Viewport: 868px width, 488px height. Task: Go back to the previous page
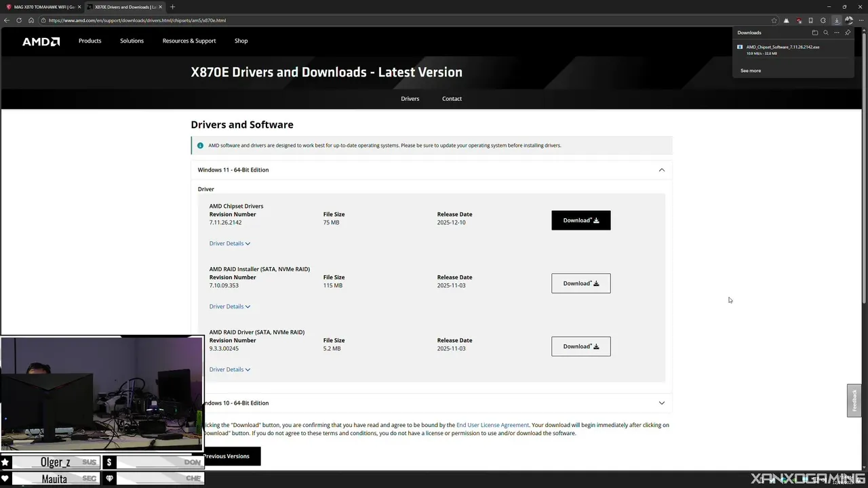(7, 20)
